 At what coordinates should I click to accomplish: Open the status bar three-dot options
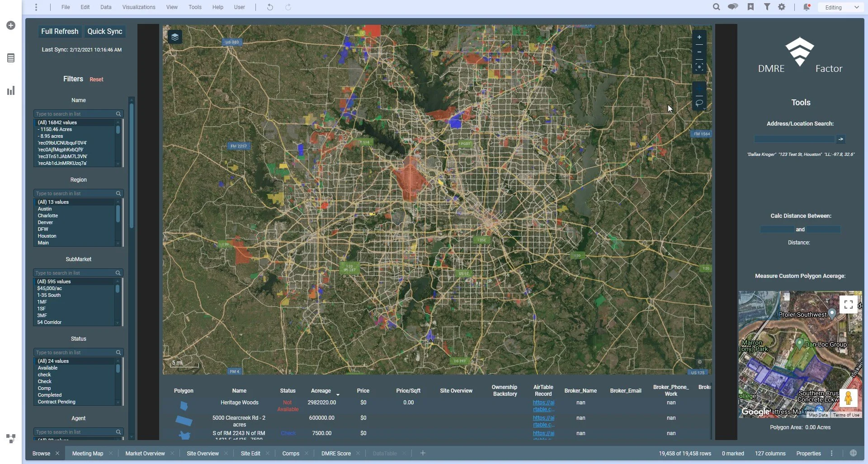831,453
